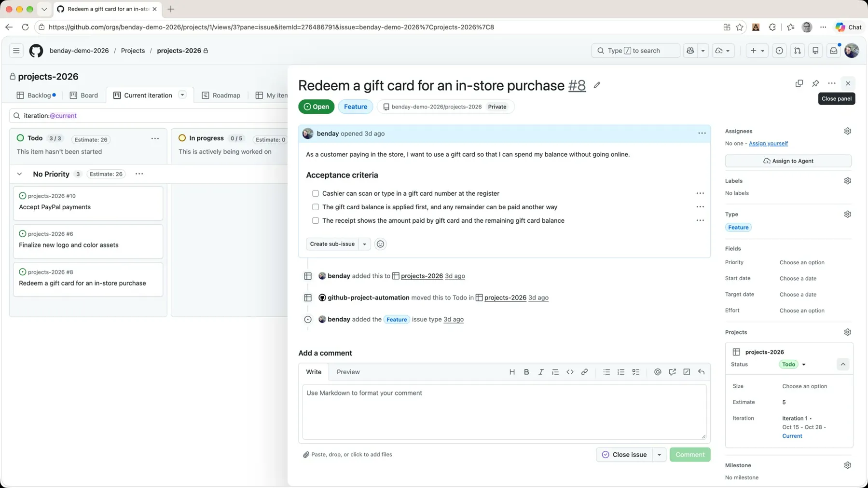Add a reaction with the smiley icon
This screenshot has width=868, height=488.
tap(380, 244)
